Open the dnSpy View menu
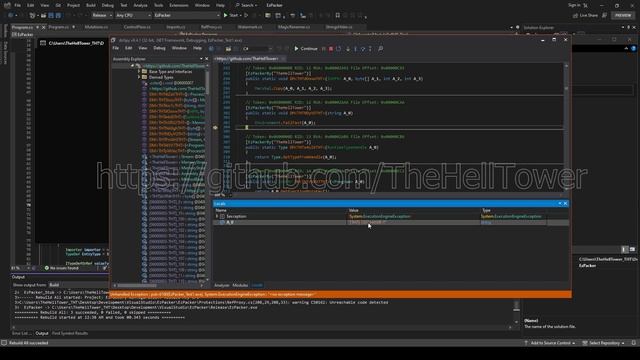The height and width of the screenshot is (360, 640). [x=142, y=48]
